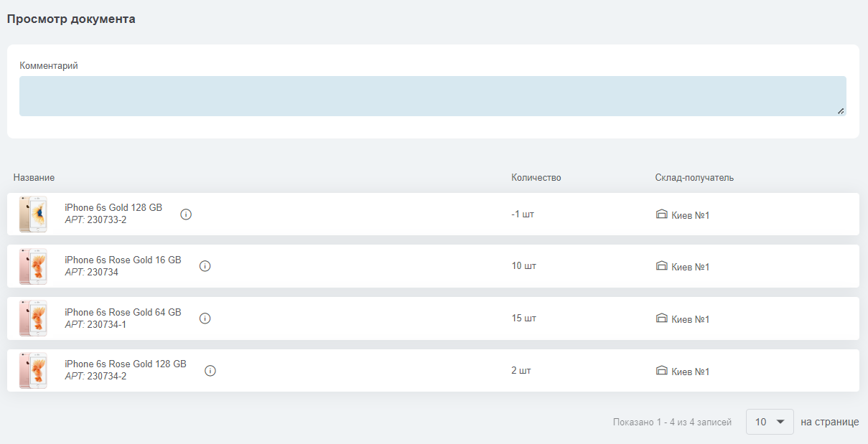Click the quantity 2 шт

(521, 371)
